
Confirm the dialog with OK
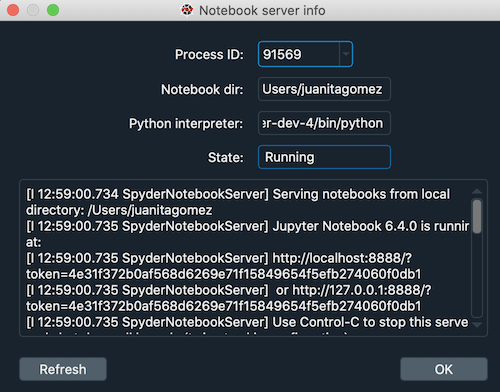(x=444, y=369)
